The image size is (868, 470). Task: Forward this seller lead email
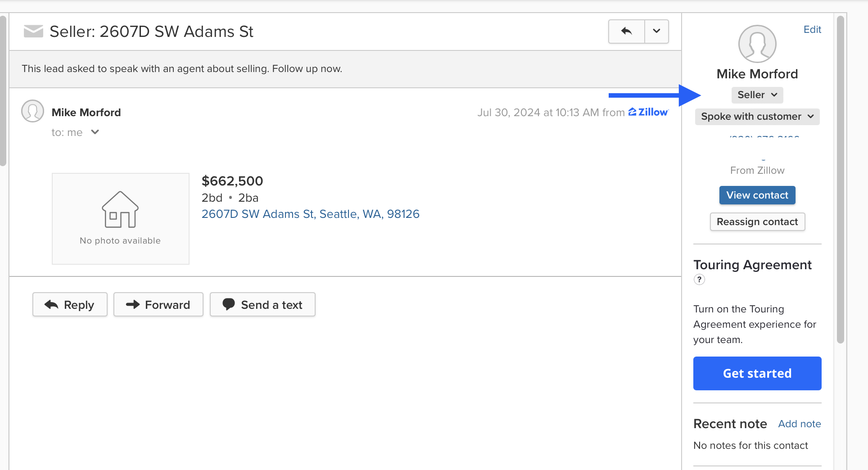pyautogui.click(x=158, y=305)
